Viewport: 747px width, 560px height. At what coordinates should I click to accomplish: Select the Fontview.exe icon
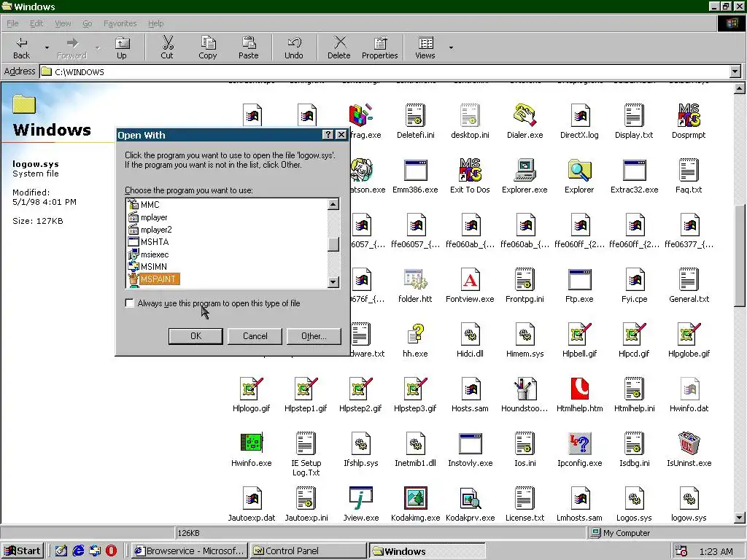coord(470,279)
